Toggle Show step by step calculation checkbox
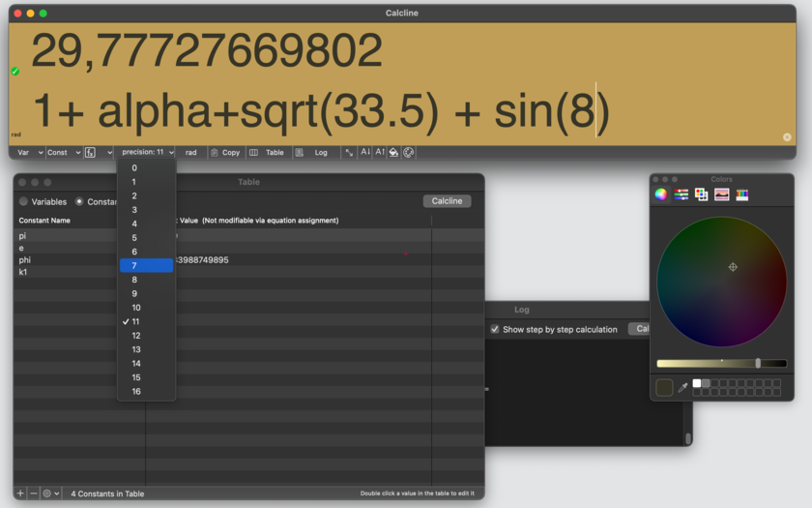The height and width of the screenshot is (508, 812). 495,329
